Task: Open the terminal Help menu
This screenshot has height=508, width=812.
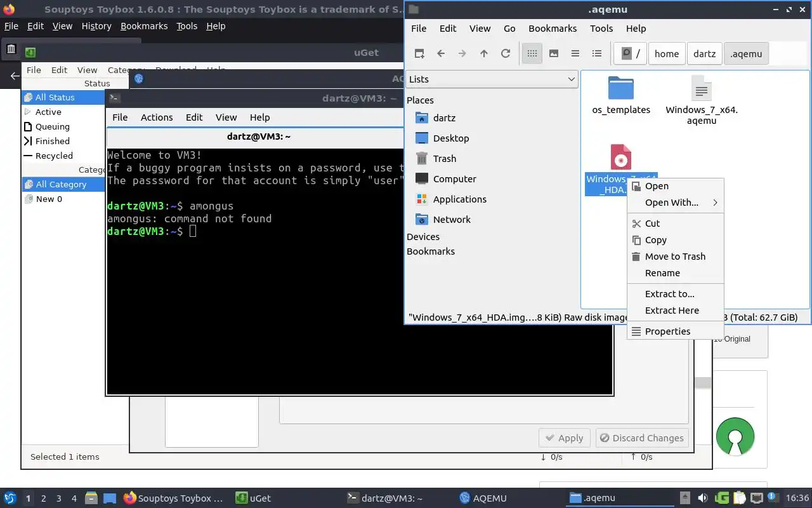Action: click(x=259, y=117)
